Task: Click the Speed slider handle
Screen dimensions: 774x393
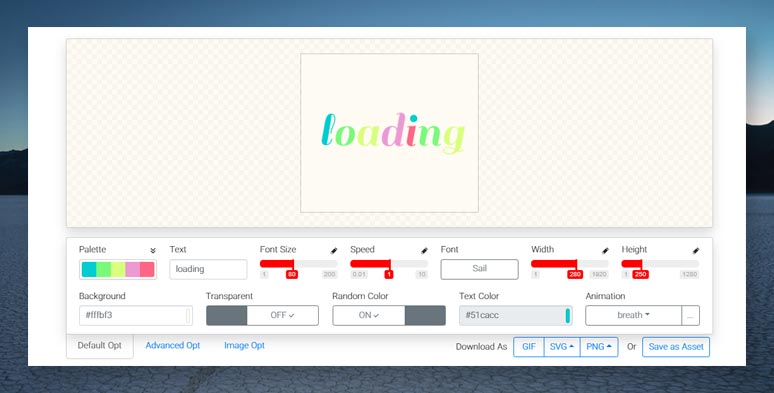Action: coord(389,274)
